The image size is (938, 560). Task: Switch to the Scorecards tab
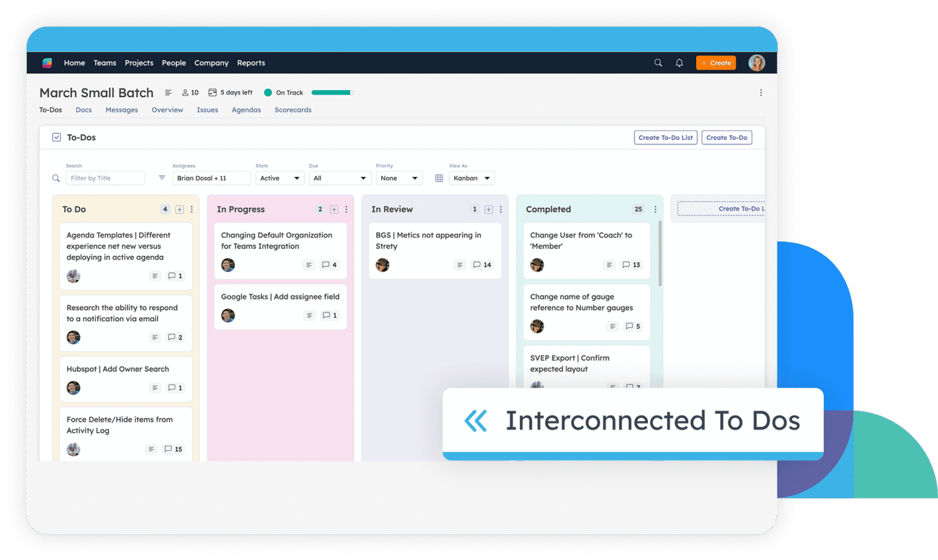coord(293,110)
